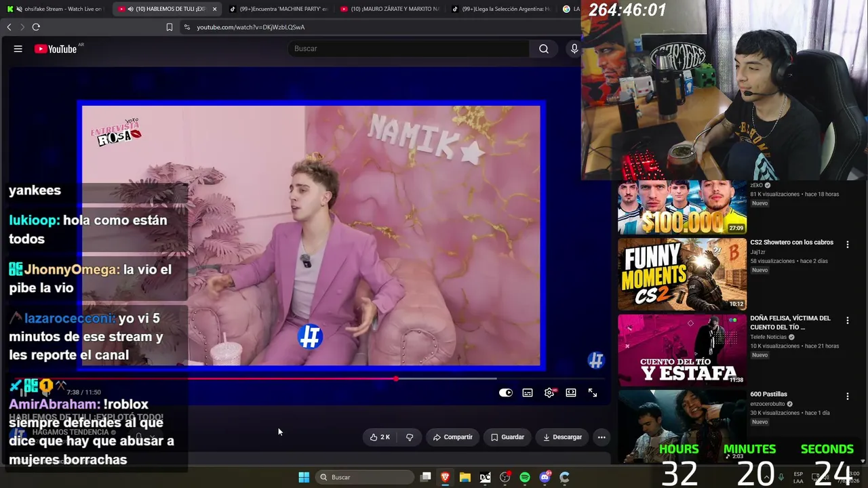
Task: Open Windows Start menu
Action: (304, 477)
